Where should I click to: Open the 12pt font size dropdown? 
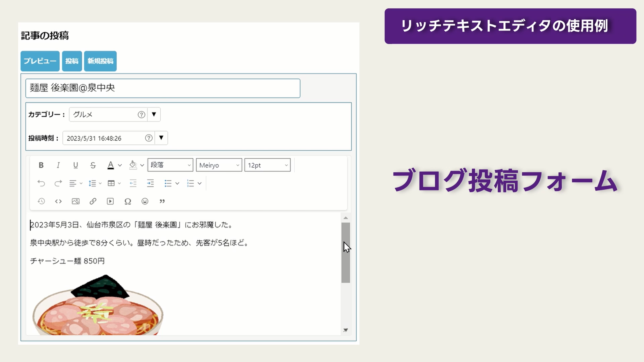coord(267,165)
